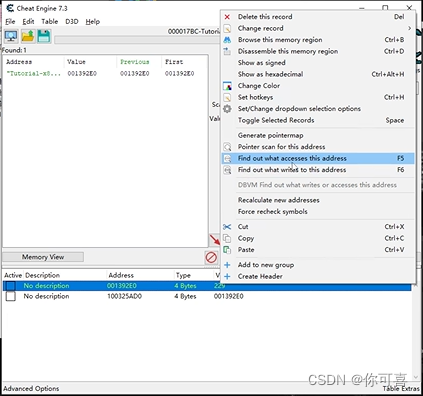This screenshot has height=396, width=423.
Task: Click Table Extras
Action: (401, 389)
